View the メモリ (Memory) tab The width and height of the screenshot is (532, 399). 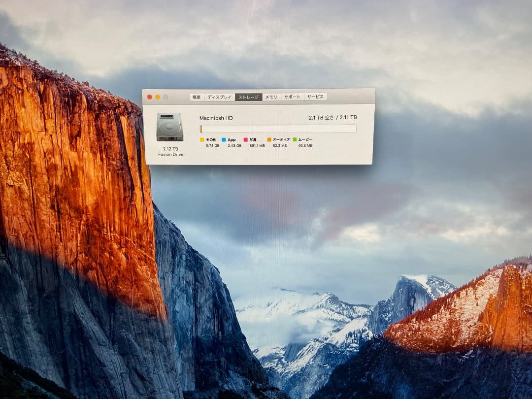point(271,97)
